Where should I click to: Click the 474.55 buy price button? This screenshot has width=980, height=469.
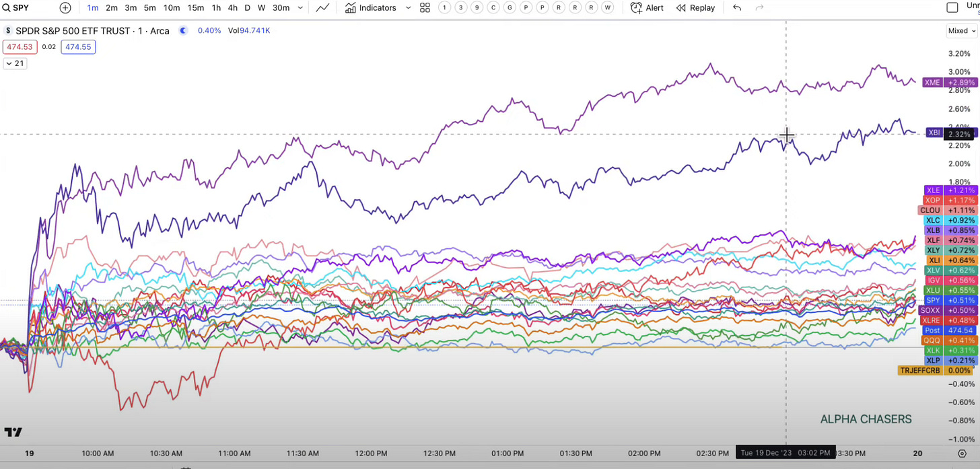click(78, 47)
